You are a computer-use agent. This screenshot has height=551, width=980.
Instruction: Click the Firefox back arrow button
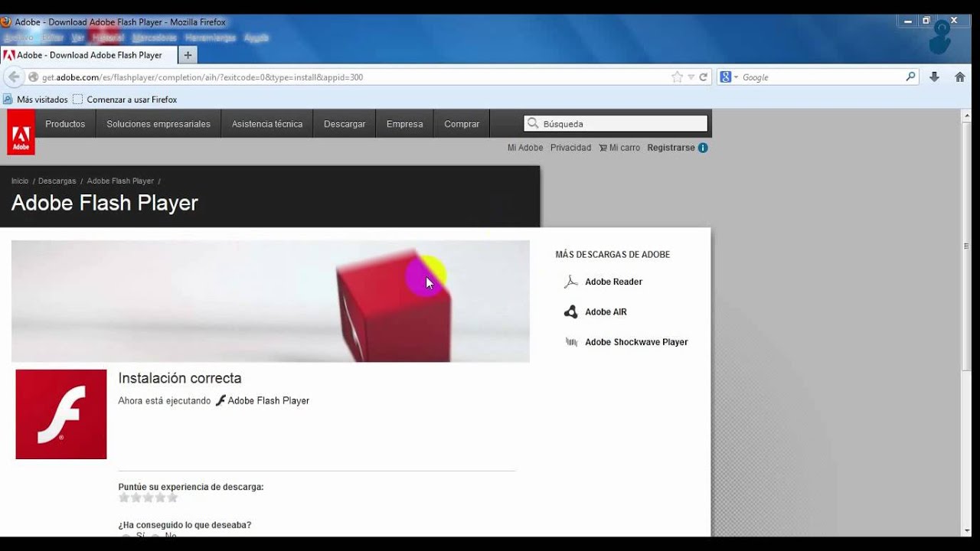pos(13,77)
